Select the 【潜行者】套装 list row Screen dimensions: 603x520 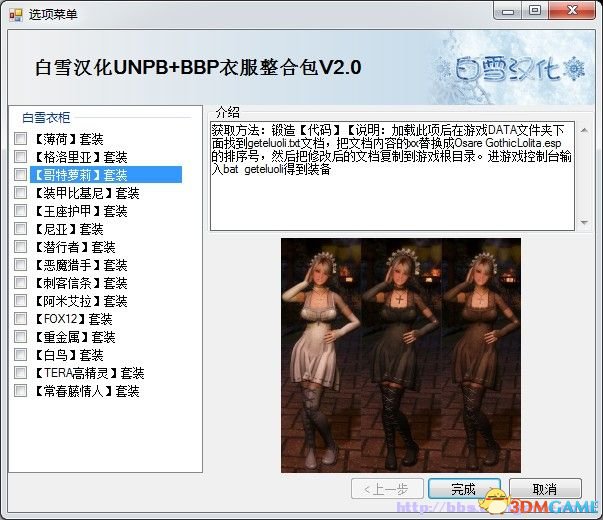coord(75,247)
